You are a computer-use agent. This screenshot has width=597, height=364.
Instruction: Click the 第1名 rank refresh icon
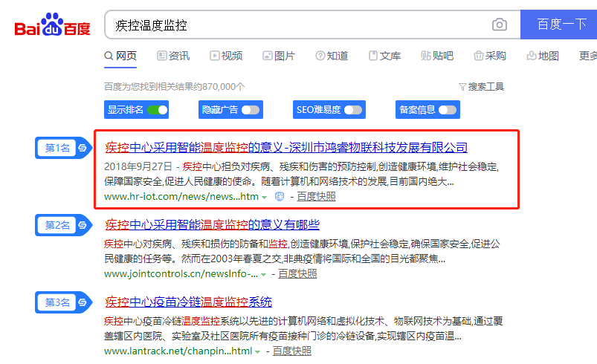(83, 148)
